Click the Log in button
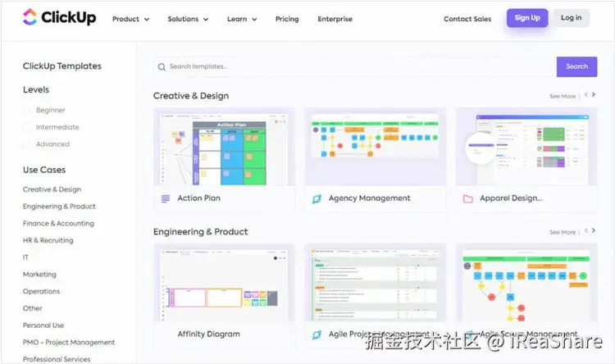The height and width of the screenshot is (364, 615). tap(571, 18)
